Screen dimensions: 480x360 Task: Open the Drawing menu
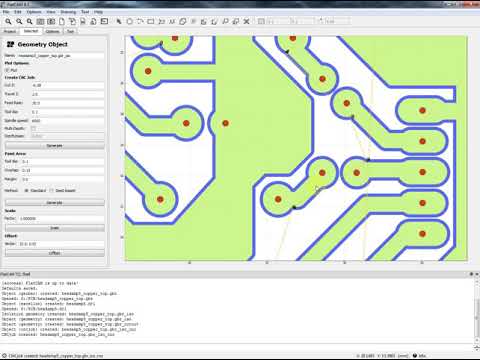(68, 12)
